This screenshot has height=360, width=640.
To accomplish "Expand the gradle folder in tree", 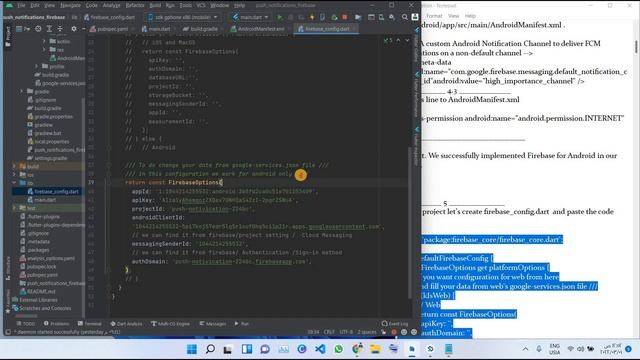I will point(22,91).
